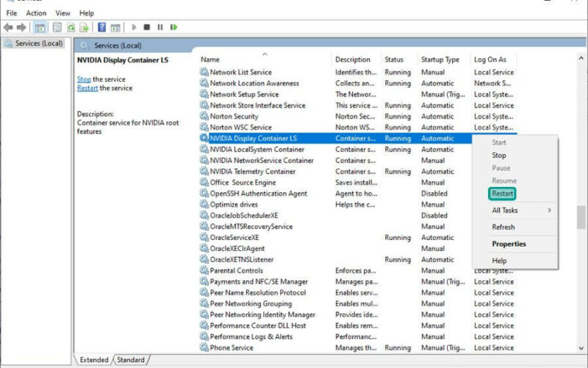588x368 pixels.
Task: Sort by the Description column header
Action: click(x=356, y=60)
